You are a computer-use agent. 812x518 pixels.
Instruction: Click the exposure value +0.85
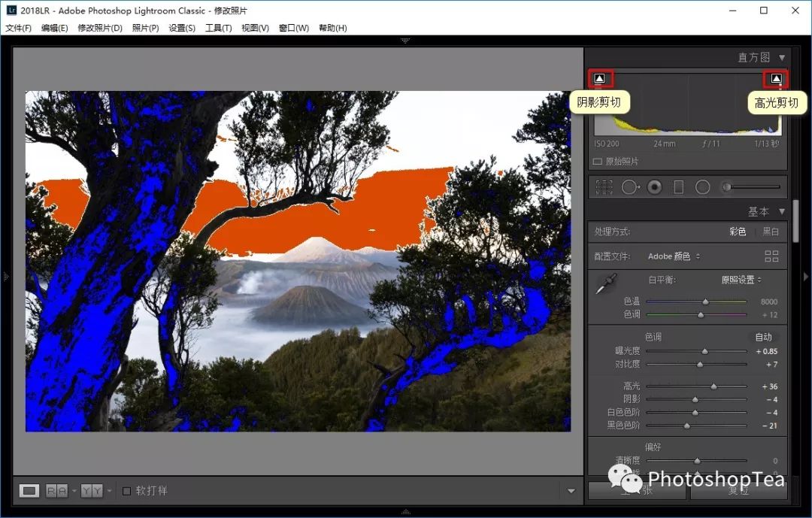click(x=766, y=351)
